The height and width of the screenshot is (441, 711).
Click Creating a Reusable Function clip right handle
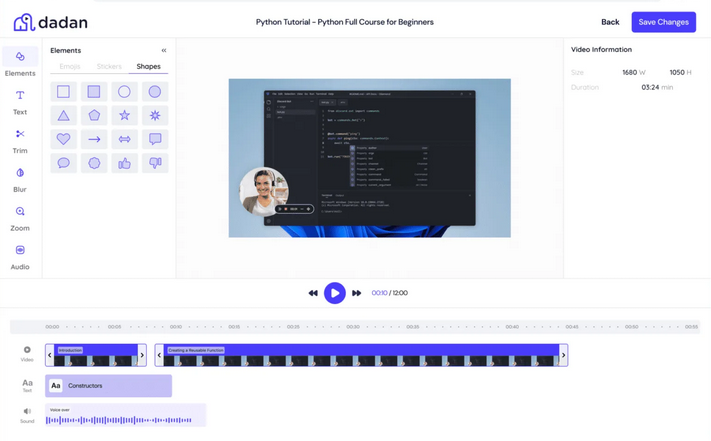564,355
